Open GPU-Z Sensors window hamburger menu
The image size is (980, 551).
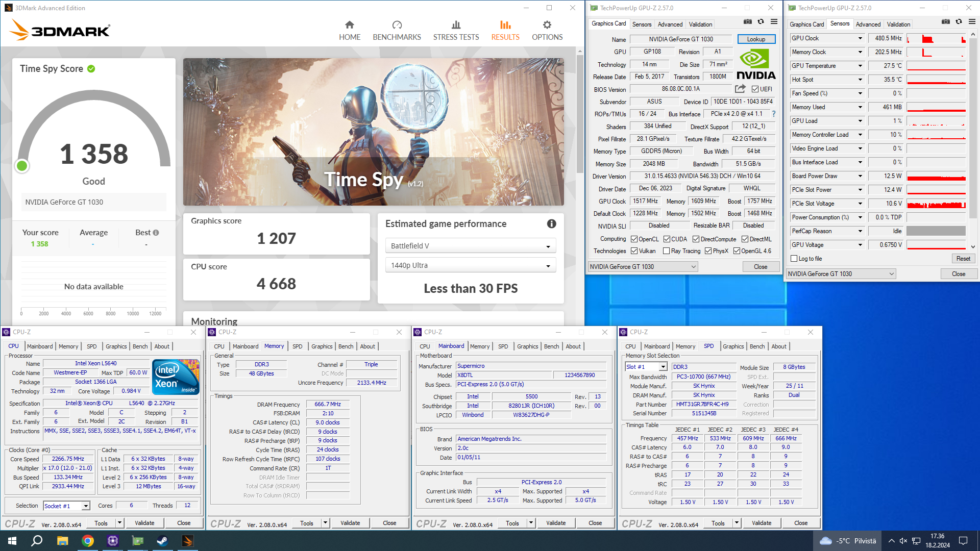(x=972, y=21)
